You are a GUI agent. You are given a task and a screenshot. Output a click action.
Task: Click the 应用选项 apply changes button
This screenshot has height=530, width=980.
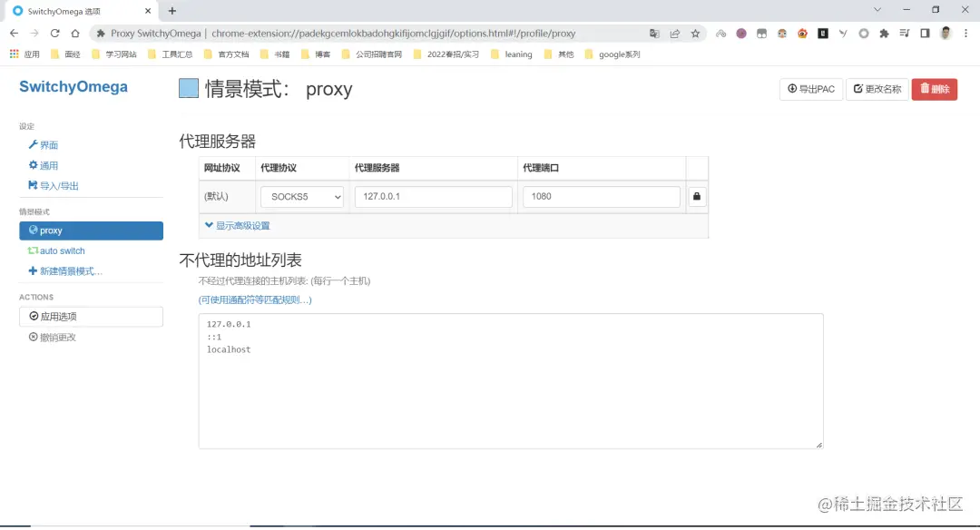click(x=92, y=316)
